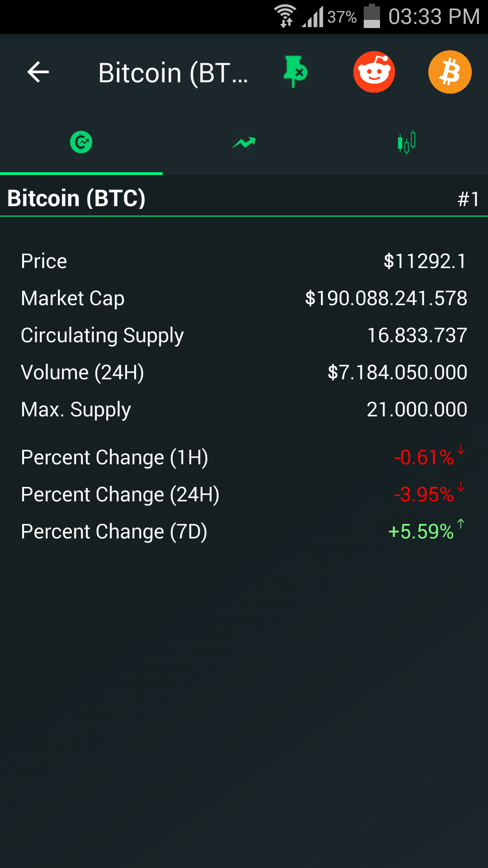Tap the Volume (24H) value
This screenshot has width=488, height=868.
coord(397,373)
